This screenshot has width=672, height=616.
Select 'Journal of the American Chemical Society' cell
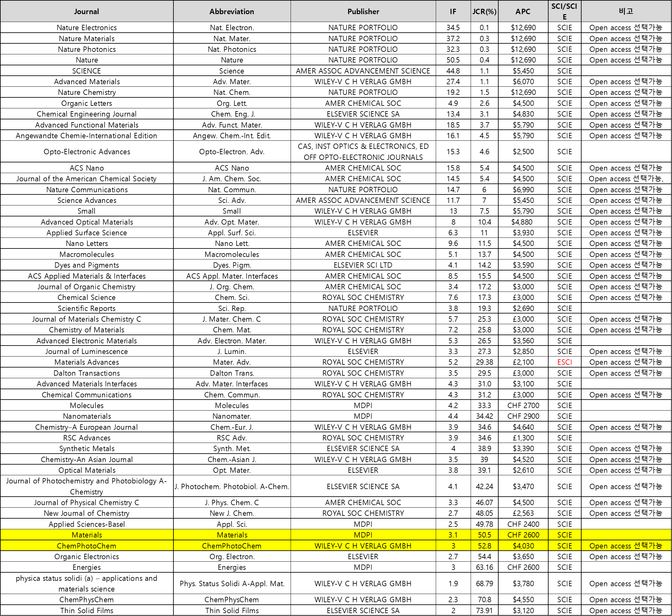(87, 179)
